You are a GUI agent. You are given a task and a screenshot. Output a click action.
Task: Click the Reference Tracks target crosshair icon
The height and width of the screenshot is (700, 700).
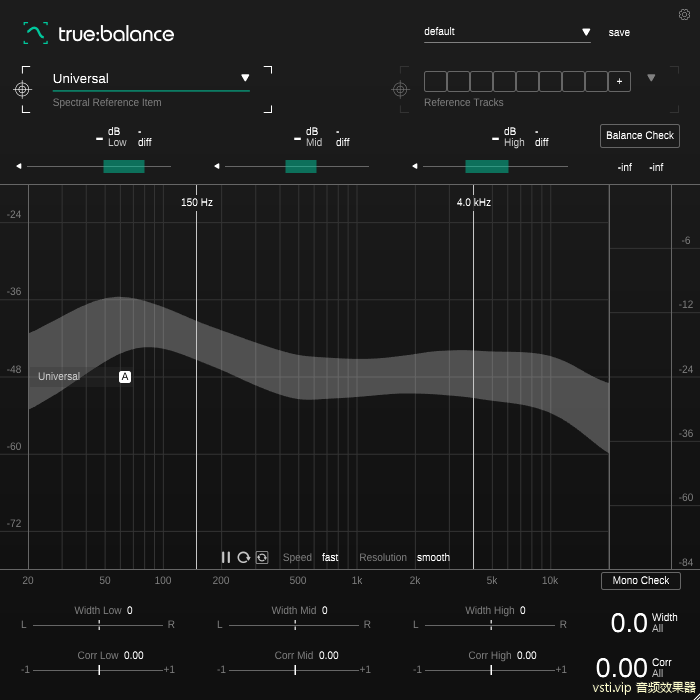[x=400, y=89]
